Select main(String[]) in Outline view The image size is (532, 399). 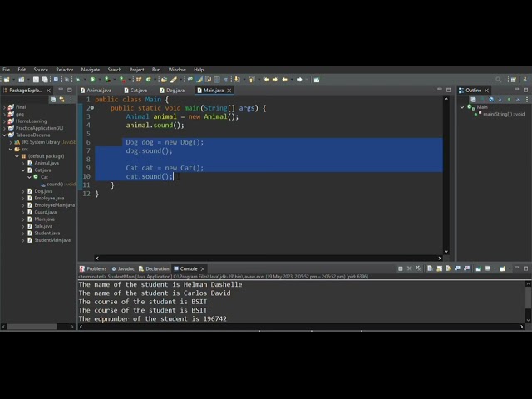tap(504, 114)
